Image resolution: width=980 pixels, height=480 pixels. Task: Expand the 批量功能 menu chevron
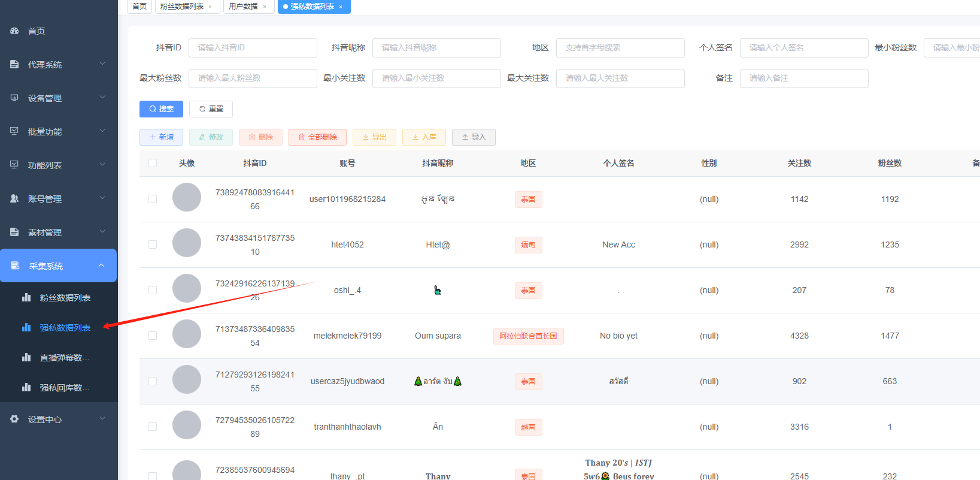pos(102,131)
